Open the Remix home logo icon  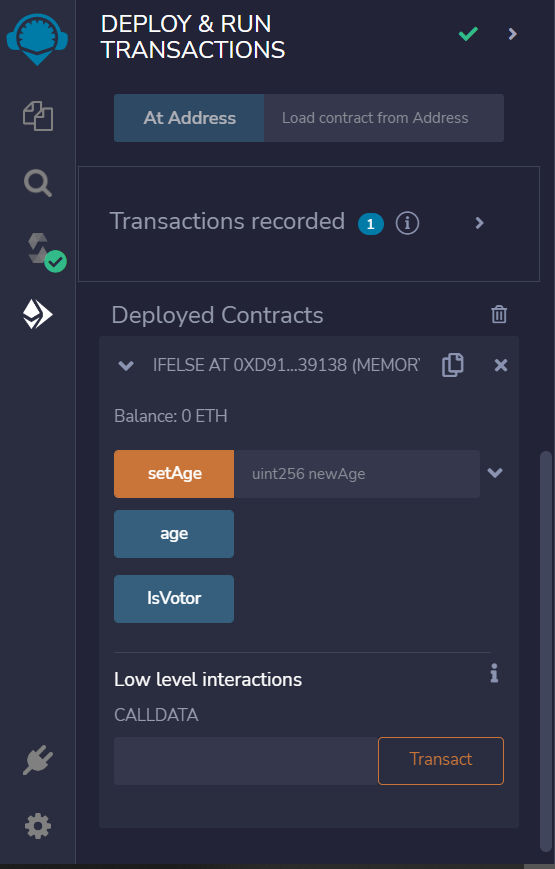pos(37,39)
